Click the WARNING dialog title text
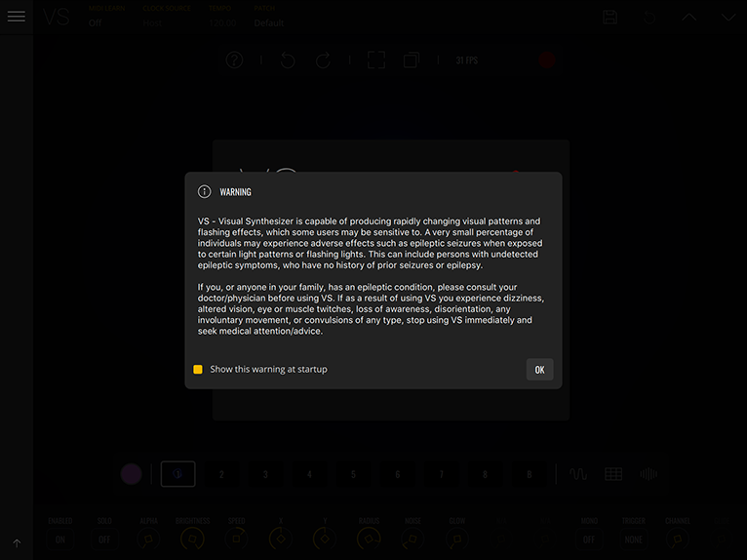The image size is (747, 560). pyautogui.click(x=235, y=192)
